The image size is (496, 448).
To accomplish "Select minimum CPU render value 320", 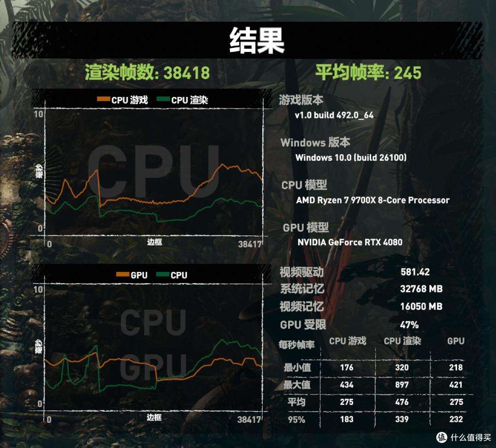I will click(x=402, y=368).
